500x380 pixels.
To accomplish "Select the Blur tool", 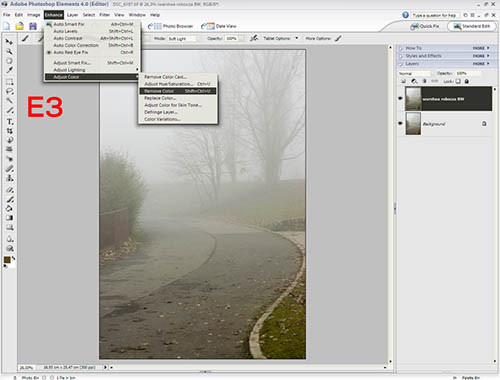I will (x=9, y=239).
